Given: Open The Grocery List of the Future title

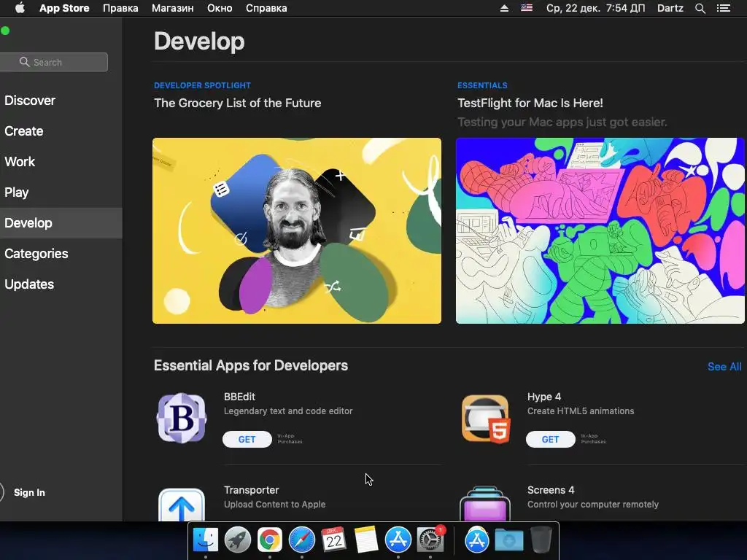Looking at the screenshot, I should (x=237, y=103).
